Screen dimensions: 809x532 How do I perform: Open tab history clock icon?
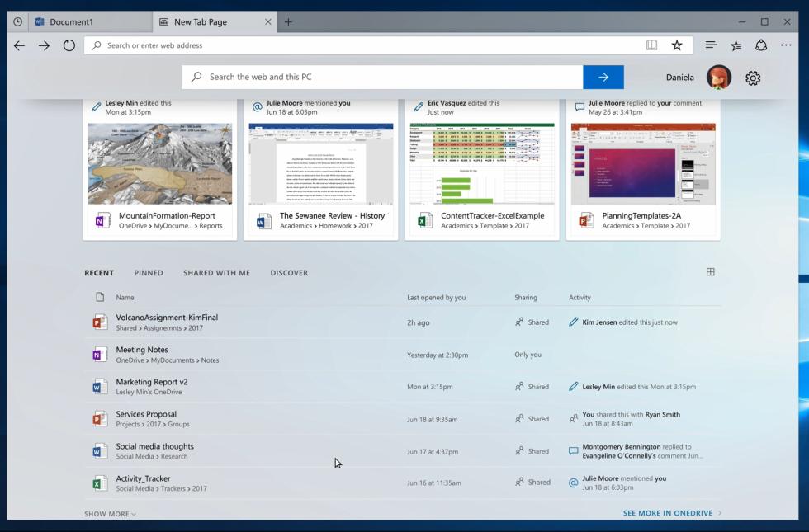point(17,21)
